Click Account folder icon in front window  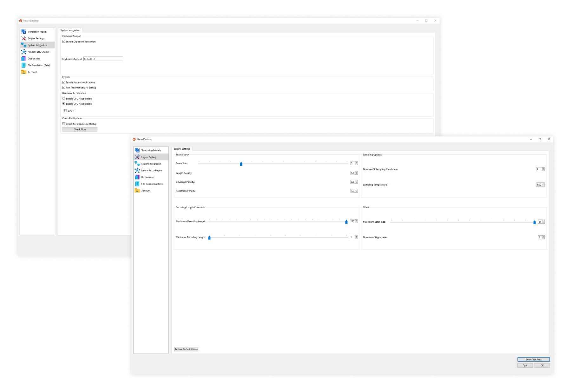click(137, 191)
